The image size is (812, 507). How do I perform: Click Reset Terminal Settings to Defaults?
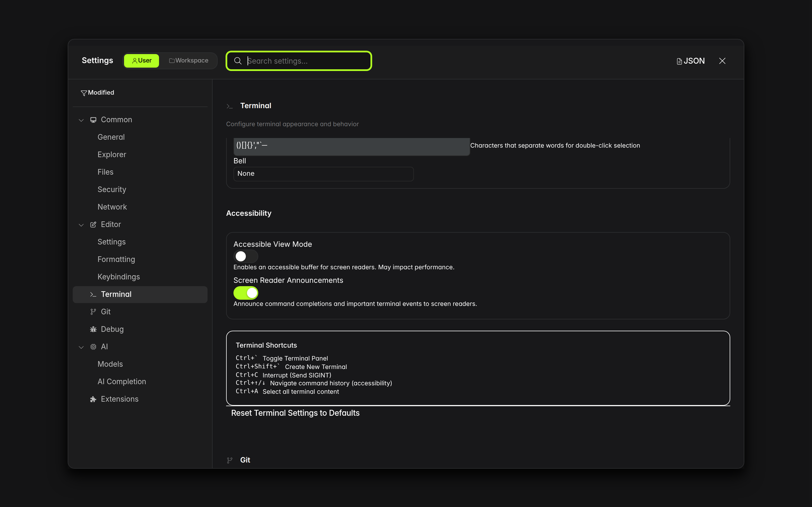tap(295, 413)
